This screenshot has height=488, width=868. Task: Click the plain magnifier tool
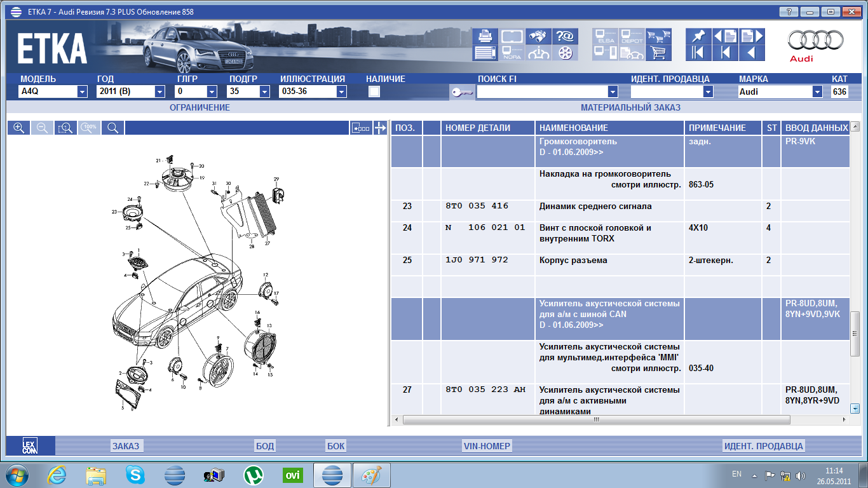pyautogui.click(x=112, y=128)
